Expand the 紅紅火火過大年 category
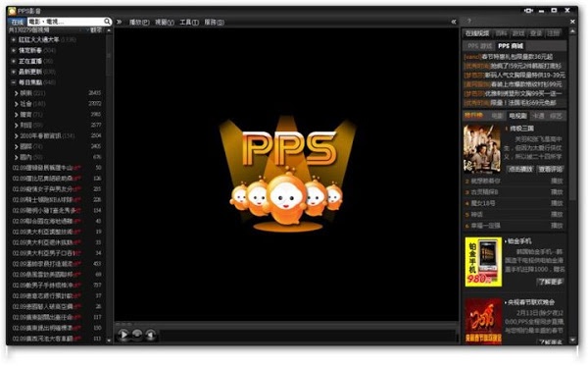Viewport: 588px width, 366px height. pos(14,39)
